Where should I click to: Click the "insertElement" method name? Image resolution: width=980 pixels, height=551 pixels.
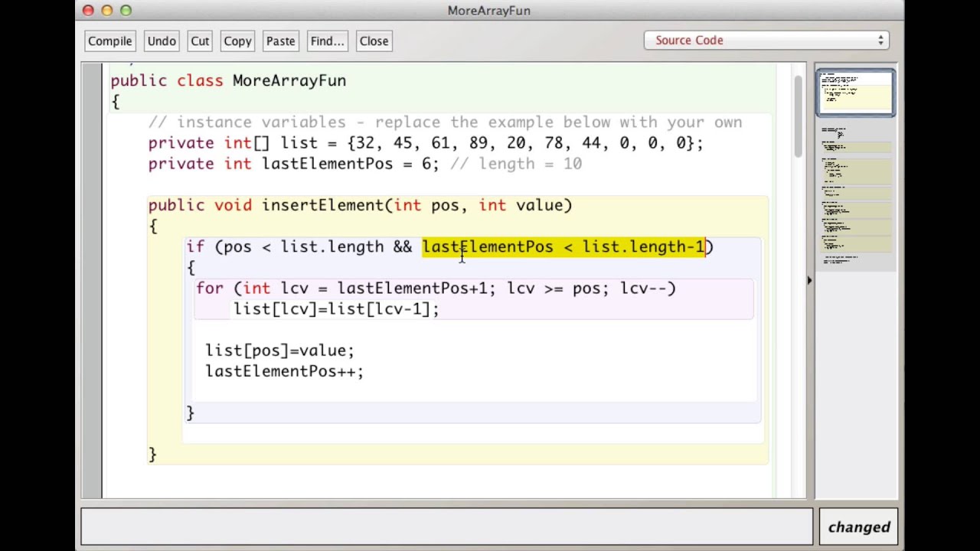point(322,205)
